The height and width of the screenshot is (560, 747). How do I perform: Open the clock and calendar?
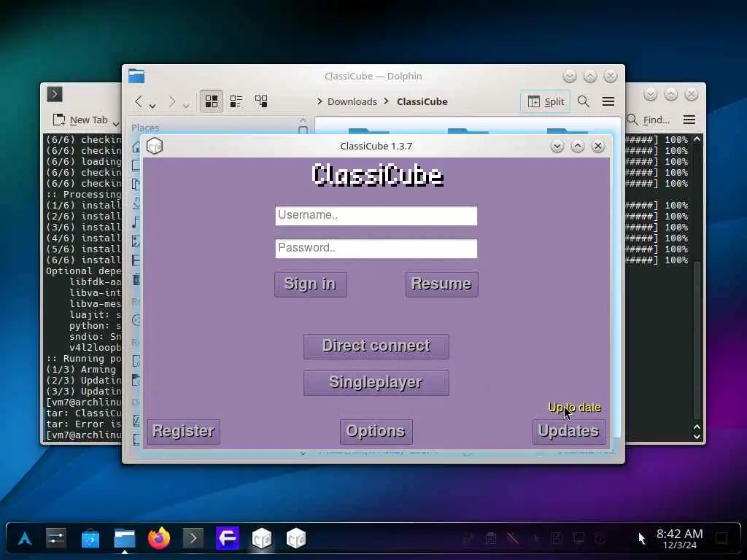pos(680,539)
